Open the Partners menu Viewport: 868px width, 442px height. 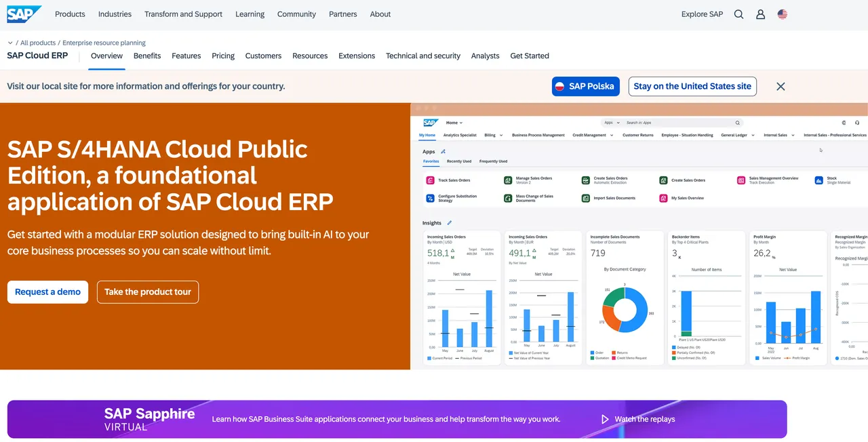[342, 14]
